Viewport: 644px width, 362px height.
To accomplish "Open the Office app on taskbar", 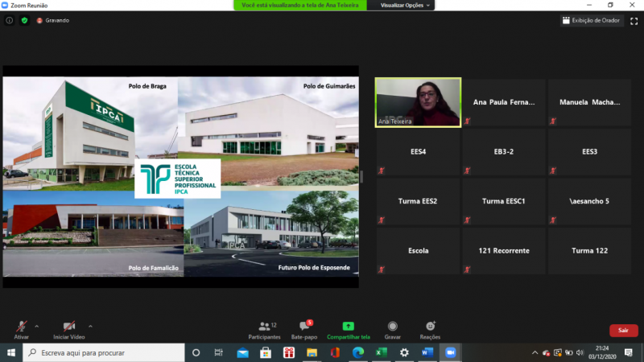I will [335, 352].
